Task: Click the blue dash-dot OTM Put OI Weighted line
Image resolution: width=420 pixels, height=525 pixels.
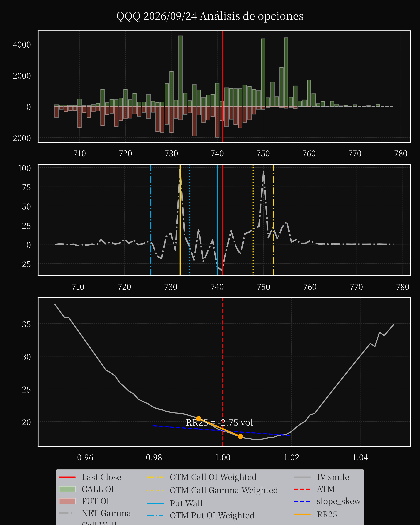Action: 151,220
